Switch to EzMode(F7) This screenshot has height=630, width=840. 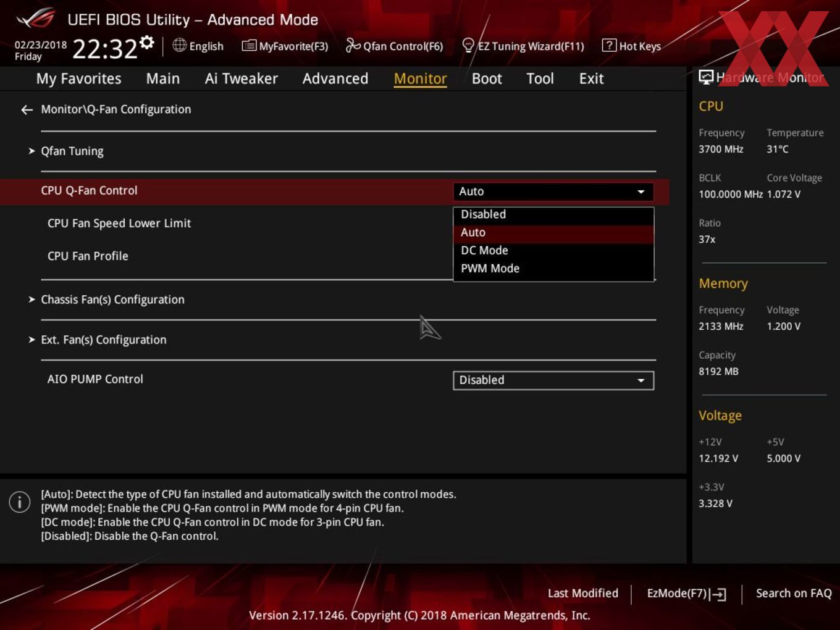pyautogui.click(x=686, y=594)
